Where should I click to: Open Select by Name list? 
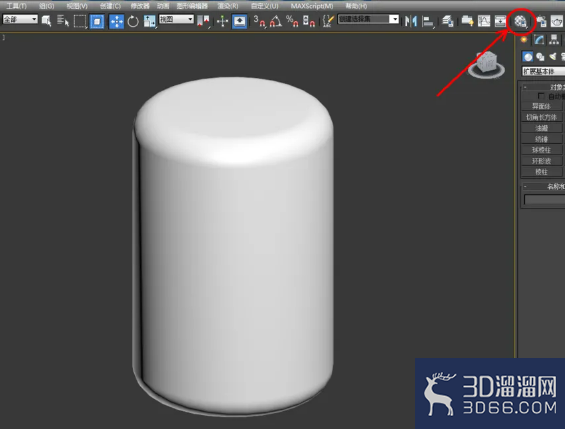click(63, 21)
